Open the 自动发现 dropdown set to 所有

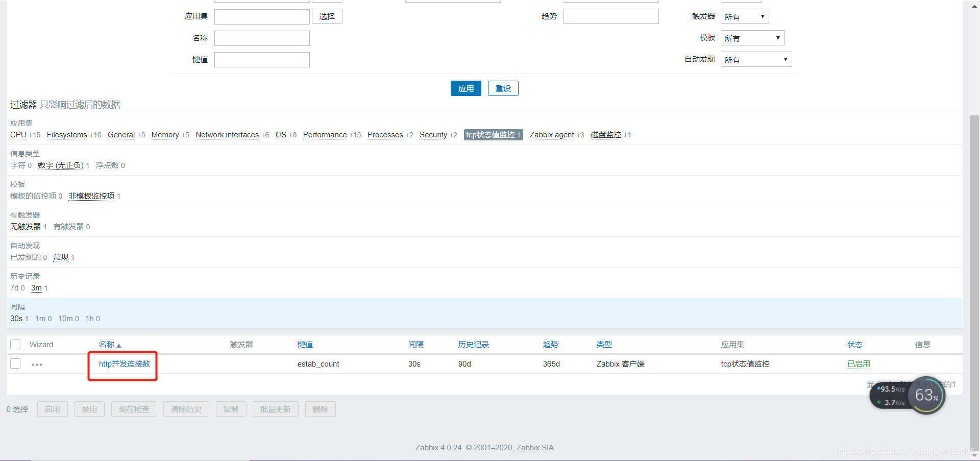[x=756, y=60]
